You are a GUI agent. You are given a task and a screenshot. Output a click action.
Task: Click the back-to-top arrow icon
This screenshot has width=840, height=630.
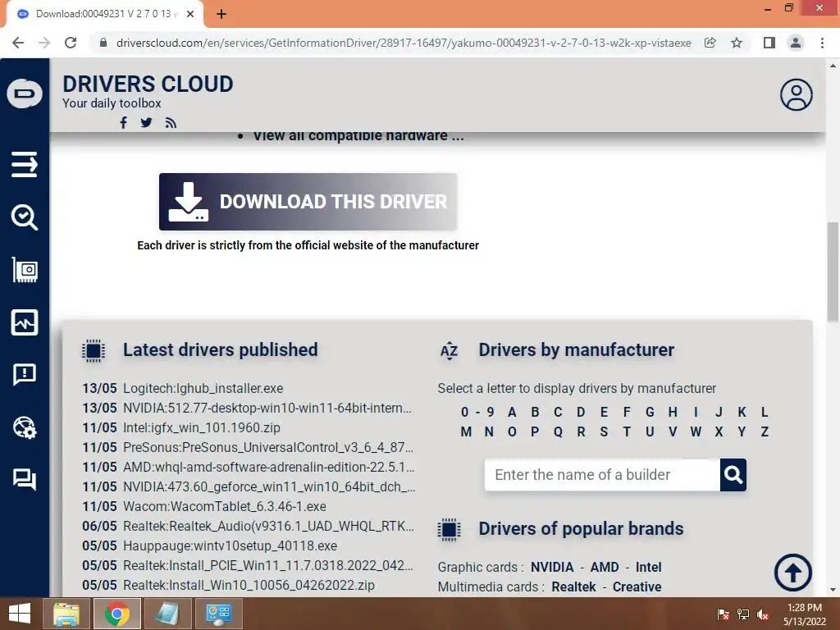793,572
